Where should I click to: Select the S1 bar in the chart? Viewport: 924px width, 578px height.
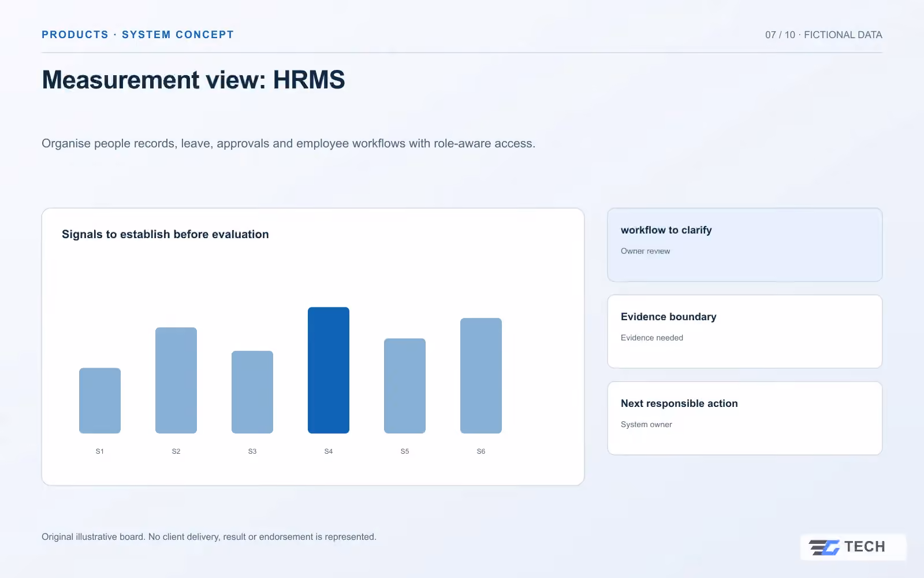tap(100, 401)
